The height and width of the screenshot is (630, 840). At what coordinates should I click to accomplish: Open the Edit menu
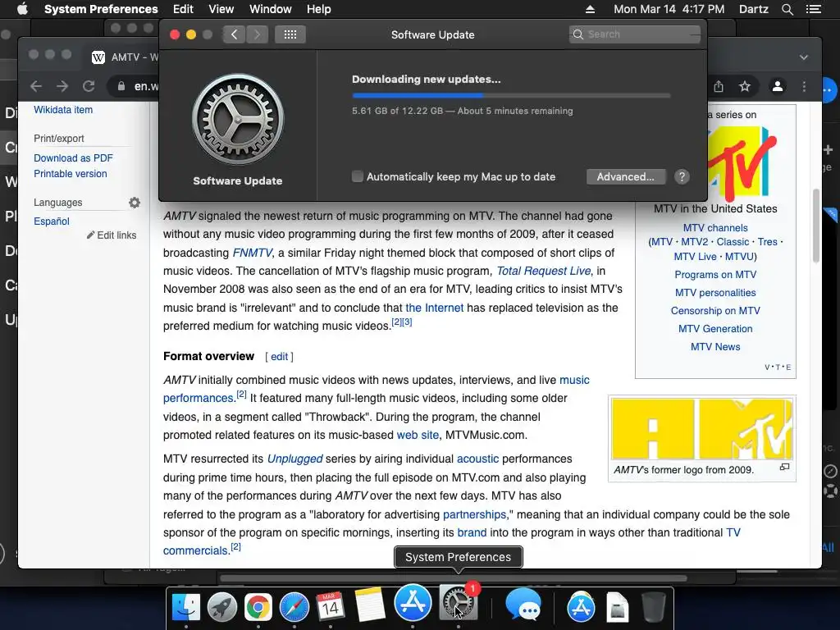(183, 9)
